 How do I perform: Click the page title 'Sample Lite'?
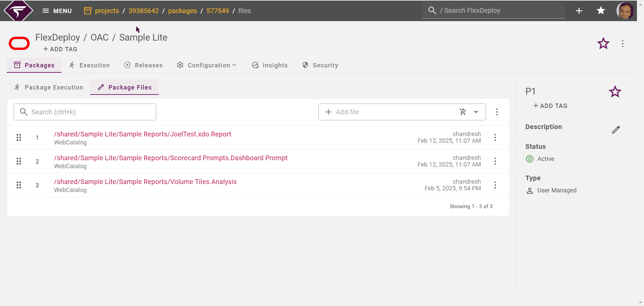tap(143, 38)
